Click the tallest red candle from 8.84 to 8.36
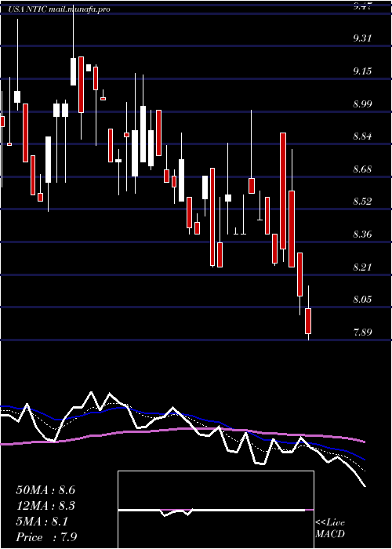This screenshot has width=392, height=549. coord(283,191)
